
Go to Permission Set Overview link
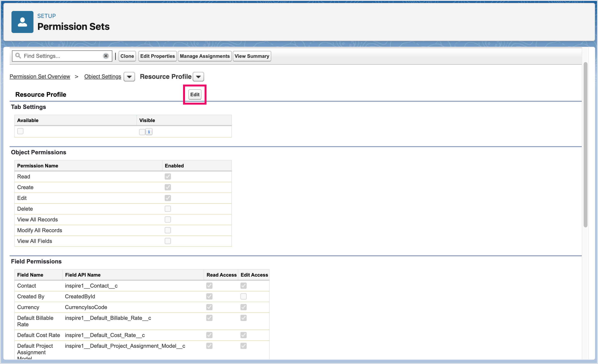point(40,77)
